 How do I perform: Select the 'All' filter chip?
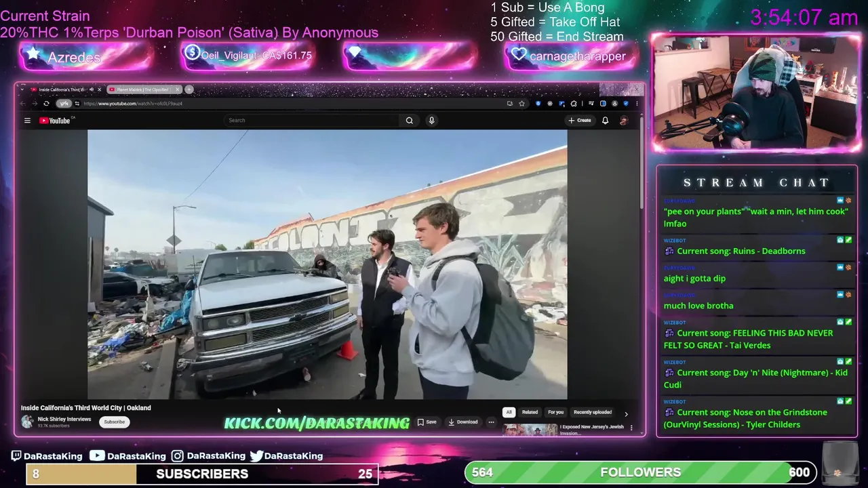pyautogui.click(x=509, y=412)
